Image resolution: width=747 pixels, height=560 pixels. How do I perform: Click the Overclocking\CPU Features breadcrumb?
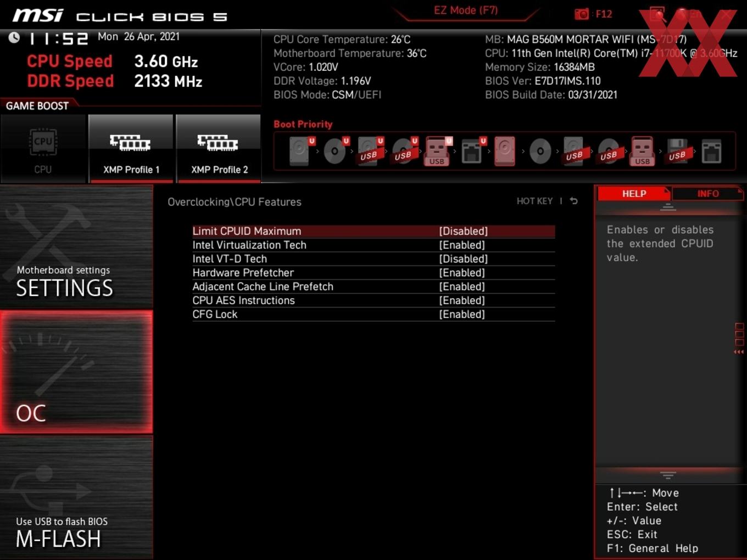click(235, 202)
